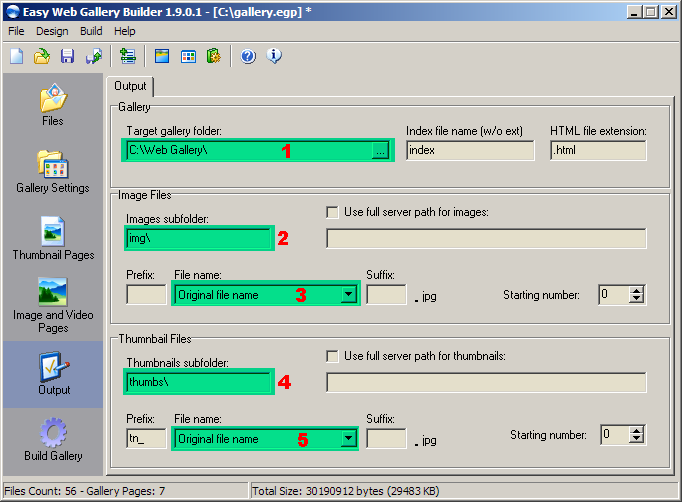
Task: Click the Target gallery folder text field
Action: click(250, 151)
